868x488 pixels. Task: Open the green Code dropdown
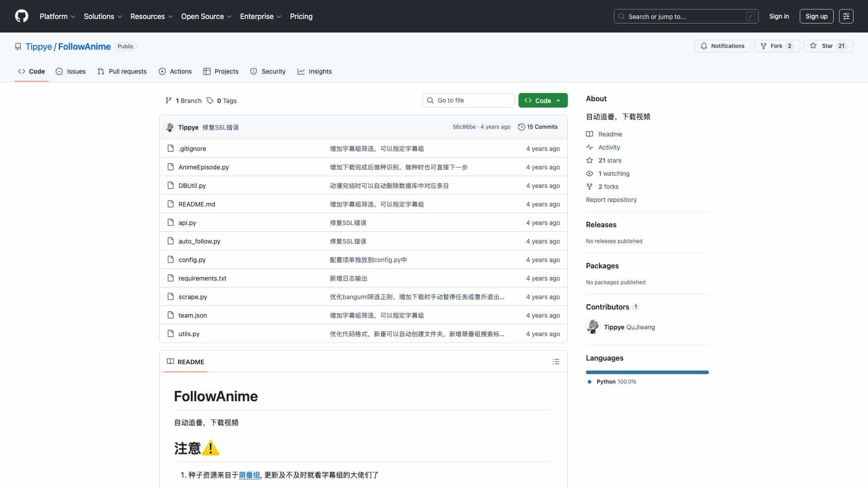(543, 100)
